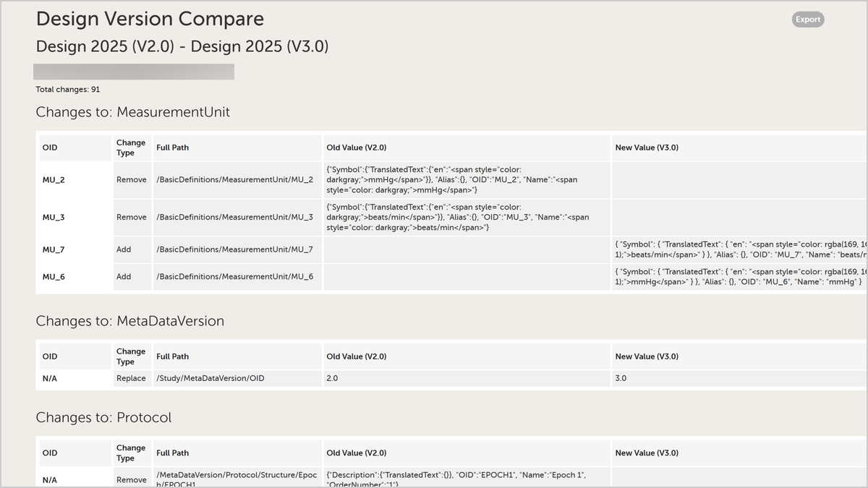Click the EPOCH1 old value cell in Protocol

[467, 477]
